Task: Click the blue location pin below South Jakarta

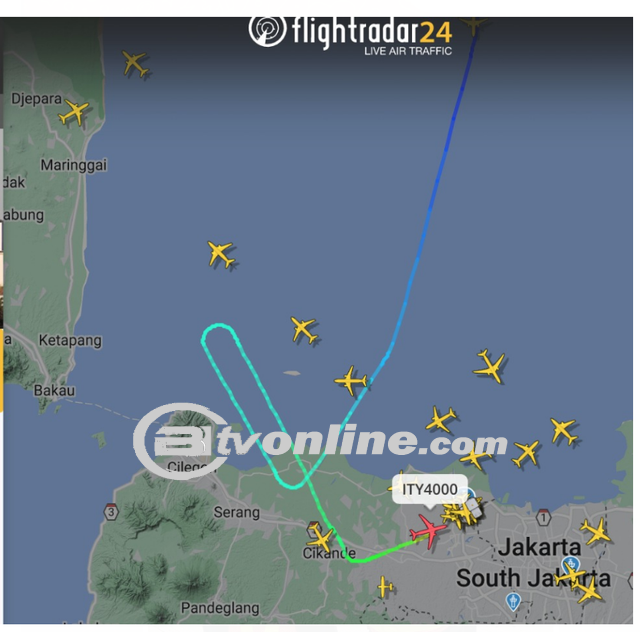Action: tap(513, 601)
